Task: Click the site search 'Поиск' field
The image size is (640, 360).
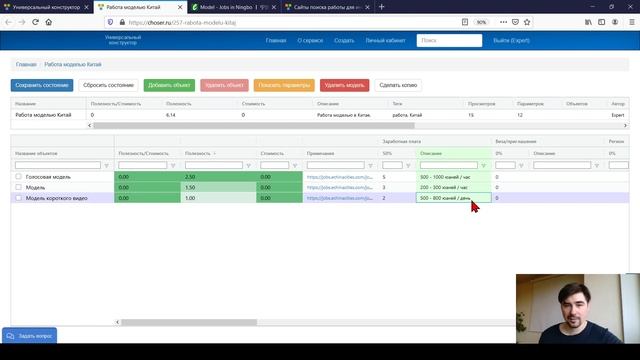Action: click(x=449, y=40)
